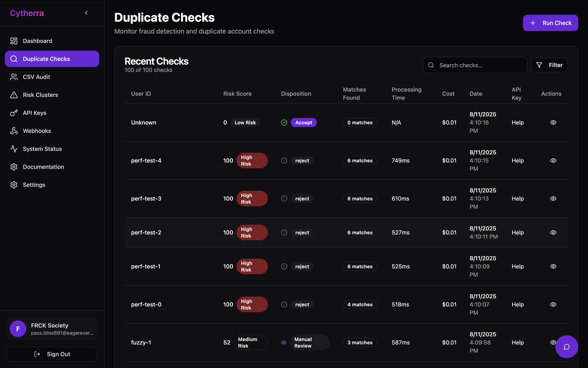Click the alert icon in perf-test-2 row

pos(284,232)
